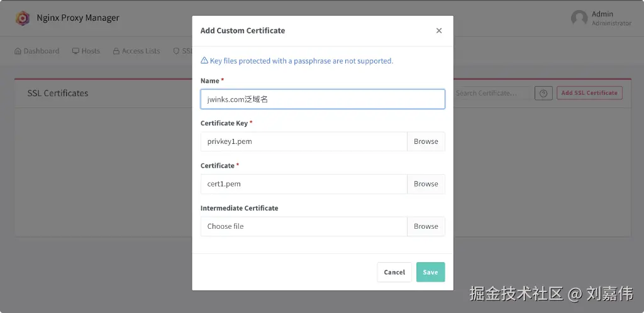
Task: Click the Admin user avatar
Action: [x=579, y=18]
